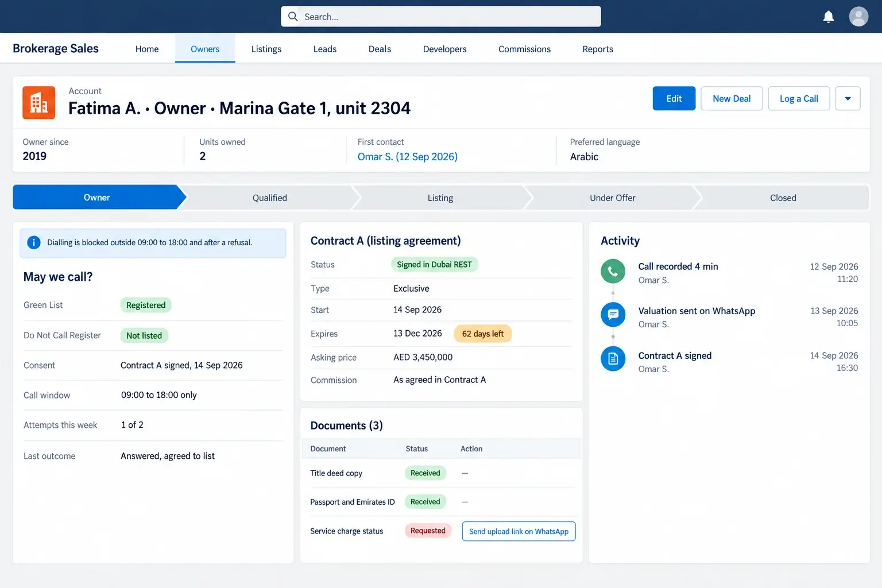
Task: Click the Edit button
Action: pyautogui.click(x=674, y=99)
